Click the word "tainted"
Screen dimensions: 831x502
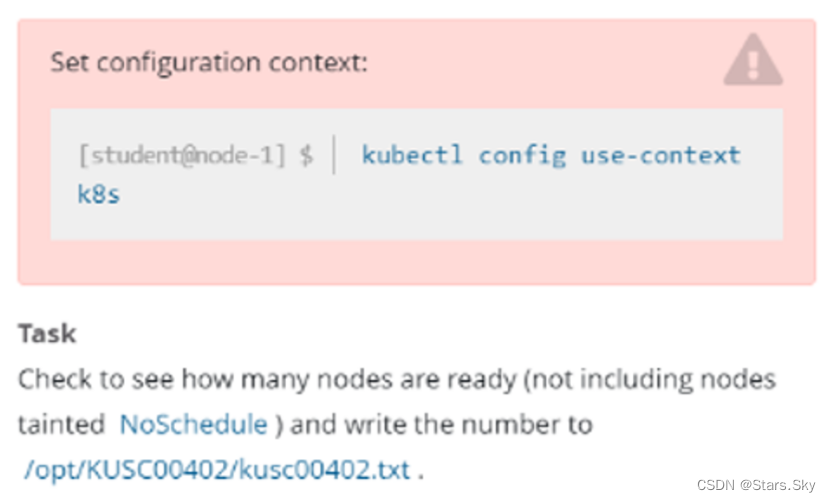(x=62, y=424)
